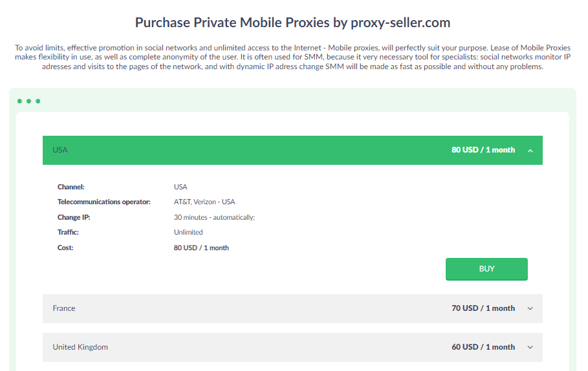This screenshot has width=588, height=371.
Task: Click the 70 USD / 1 month price
Action: click(x=483, y=308)
